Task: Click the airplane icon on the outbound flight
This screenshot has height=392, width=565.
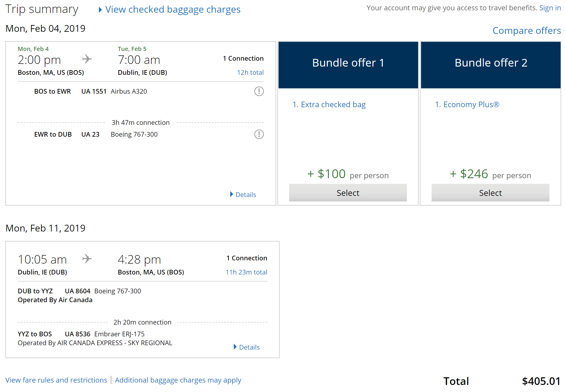Action: point(87,59)
